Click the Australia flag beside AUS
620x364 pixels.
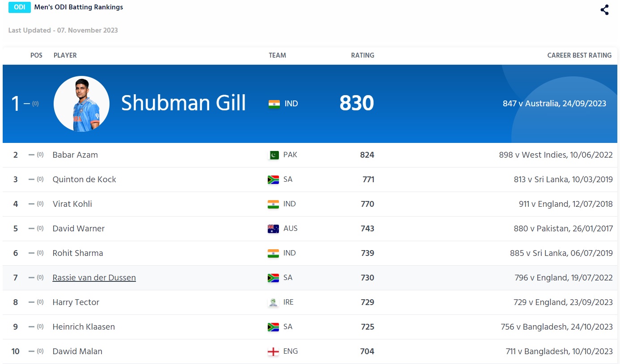pos(273,229)
